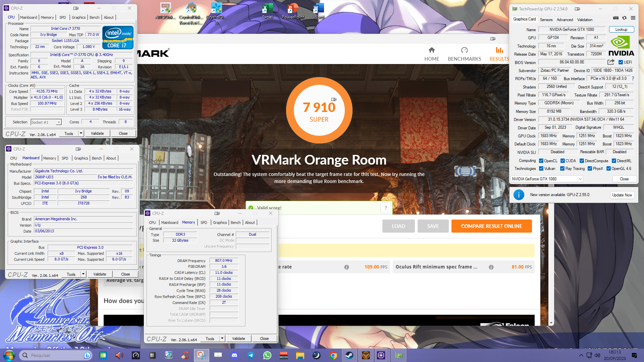The image size is (644, 362).
Task: Open the Validation tab in GPU-Z
Action: point(585,20)
